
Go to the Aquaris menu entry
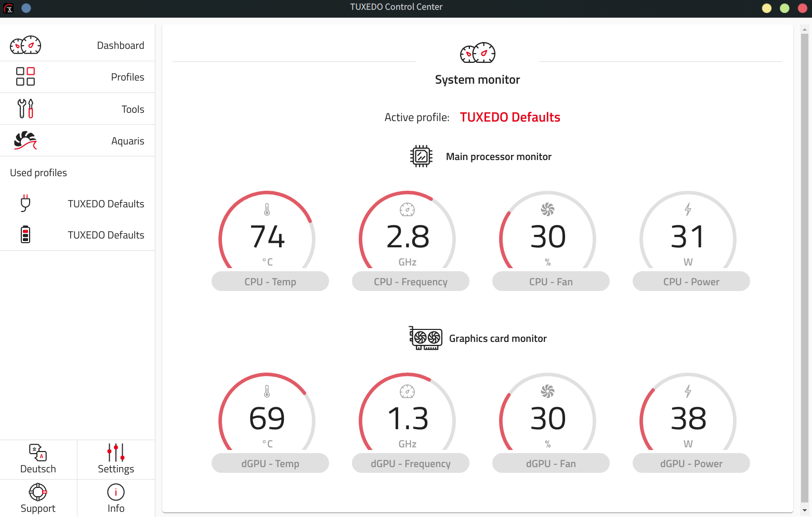tap(127, 141)
